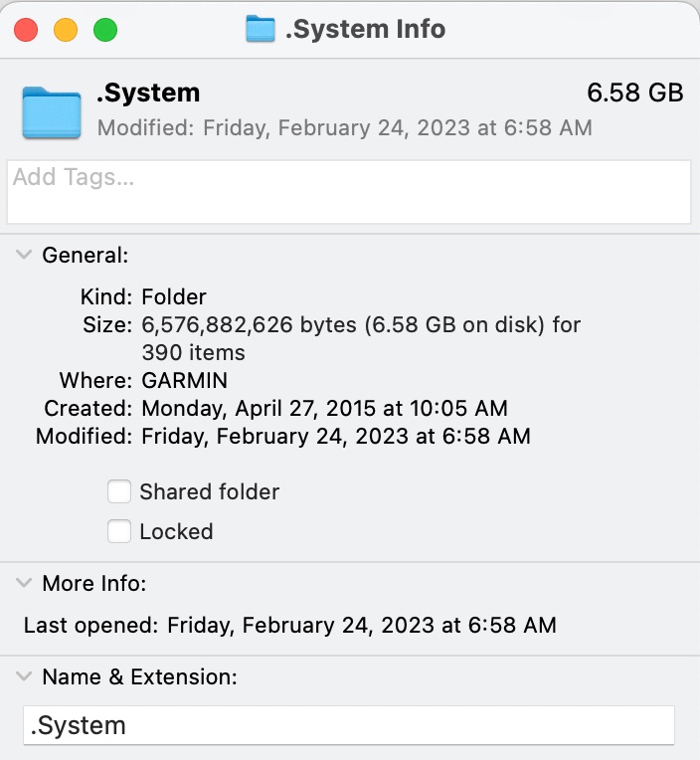Click the Last opened date value
This screenshot has height=760, width=700.
tap(361, 626)
